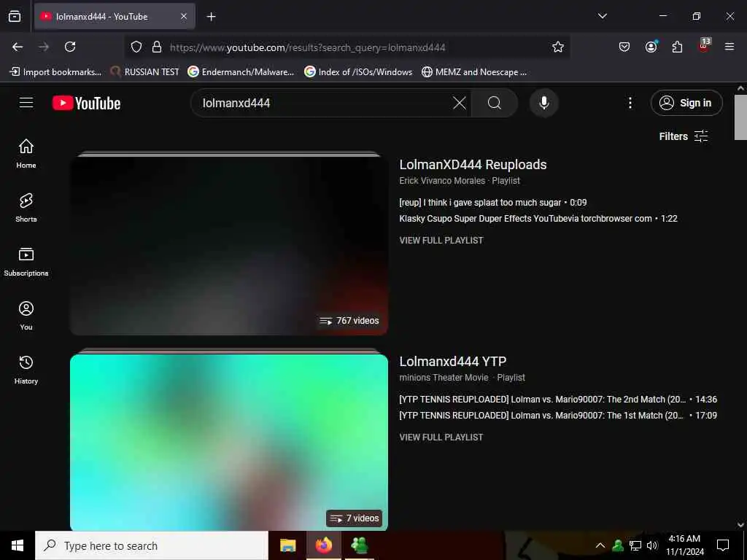Click the YouTube logo
This screenshot has height=560, width=747.
(x=86, y=103)
